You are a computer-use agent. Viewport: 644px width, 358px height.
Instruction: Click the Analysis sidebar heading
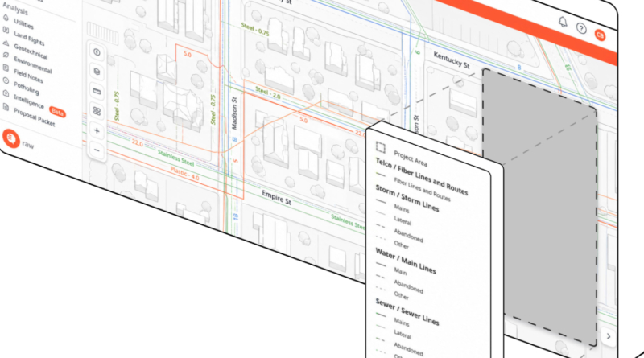coord(15,9)
